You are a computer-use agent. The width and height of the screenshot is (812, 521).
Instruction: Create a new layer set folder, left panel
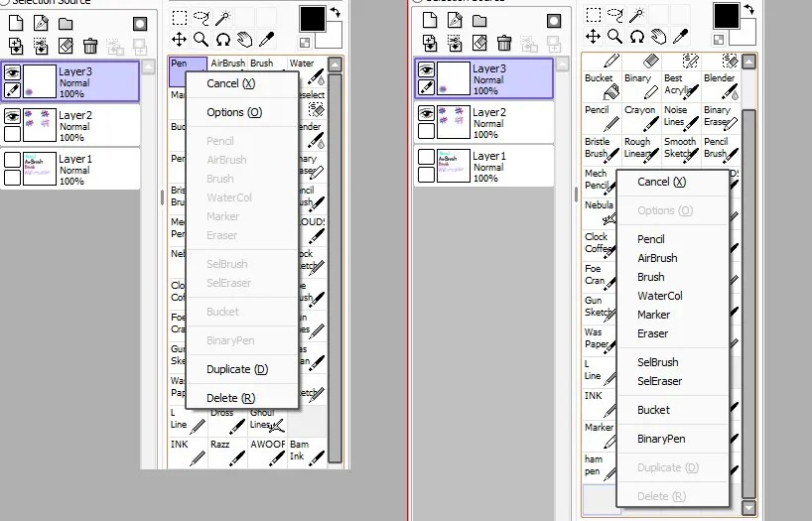pyautogui.click(x=66, y=23)
